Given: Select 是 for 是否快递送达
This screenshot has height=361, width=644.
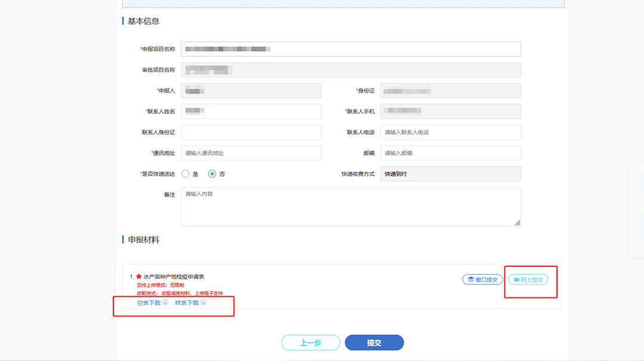Looking at the screenshot, I should [185, 174].
